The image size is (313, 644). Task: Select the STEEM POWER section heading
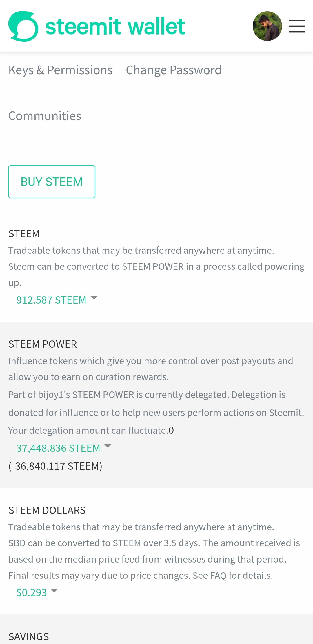click(43, 344)
